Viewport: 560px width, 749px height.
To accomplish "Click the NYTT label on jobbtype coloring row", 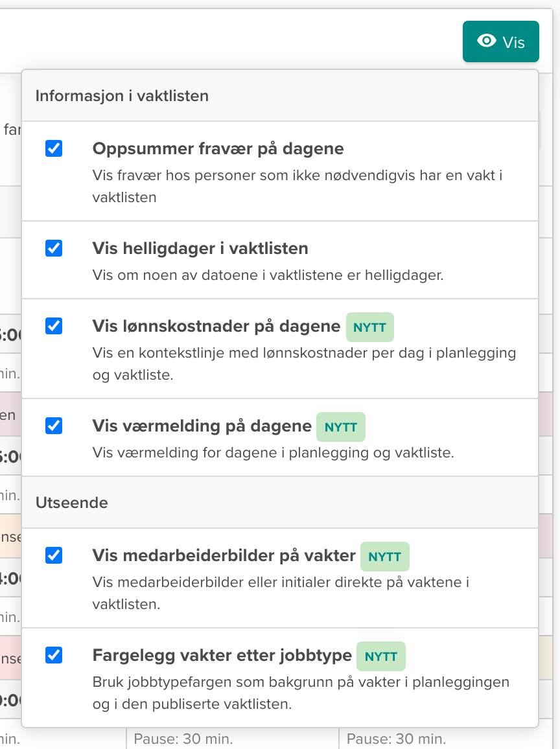I will 380,656.
